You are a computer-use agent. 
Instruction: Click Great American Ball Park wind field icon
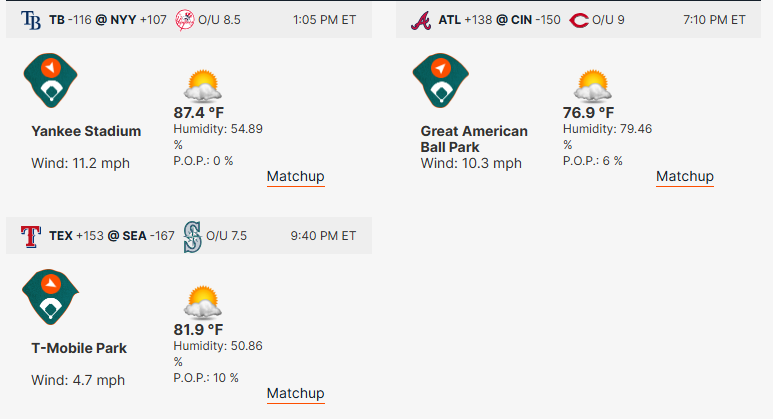440,80
